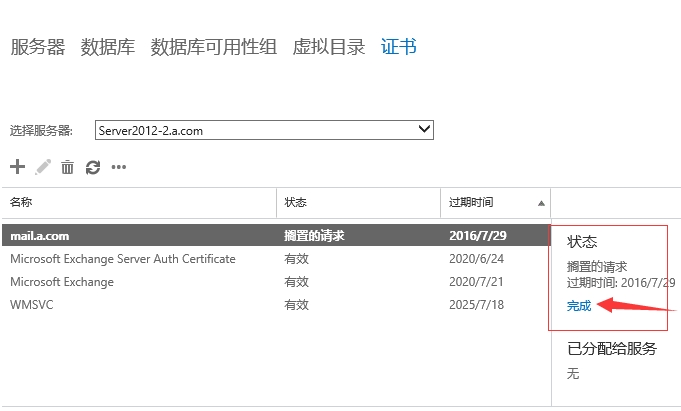
Task: Sort by 过期时间 arrow indicator
Action: [541, 203]
